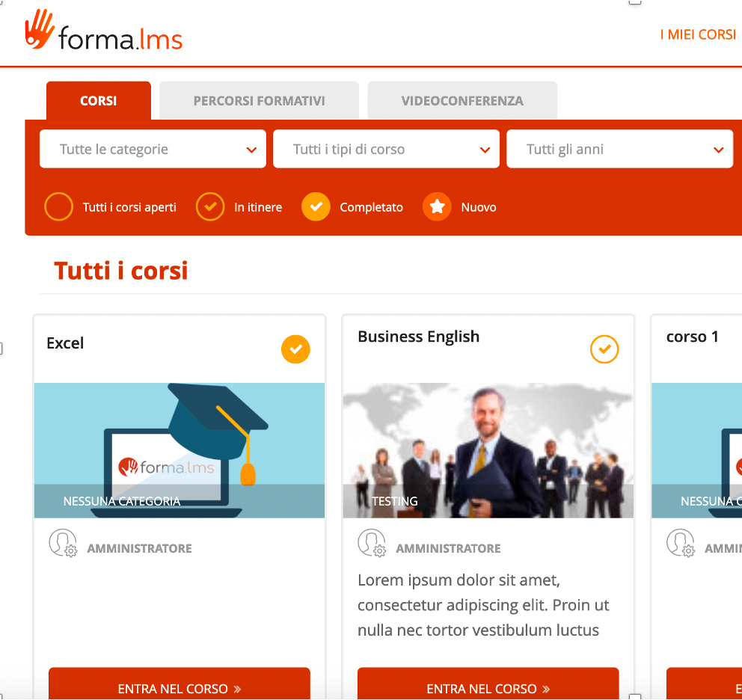Screen dimensions: 742x700
Task: Click the completed checkmark icon on Excel card
Action: [295, 349]
